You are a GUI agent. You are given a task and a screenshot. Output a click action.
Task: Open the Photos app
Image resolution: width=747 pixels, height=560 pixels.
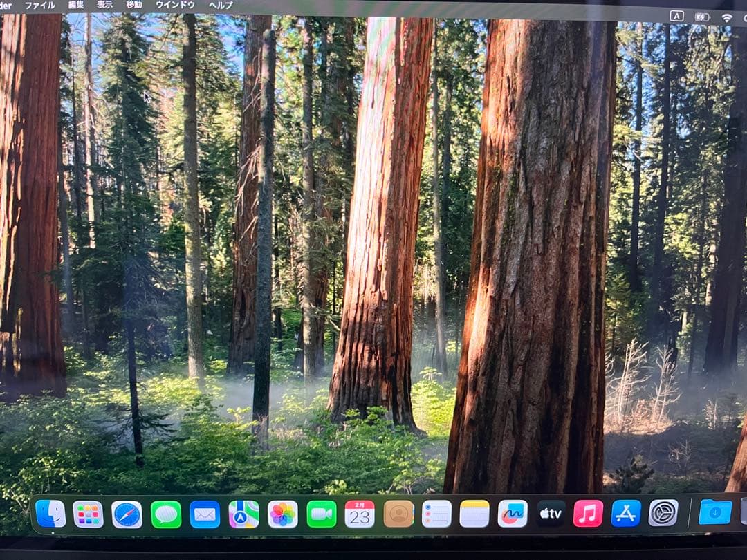coord(282,514)
